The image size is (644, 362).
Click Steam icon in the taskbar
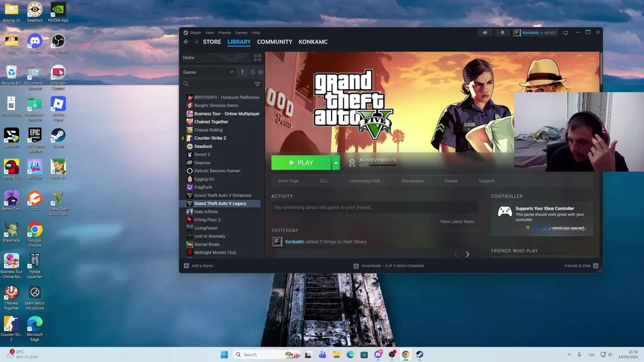click(420, 354)
